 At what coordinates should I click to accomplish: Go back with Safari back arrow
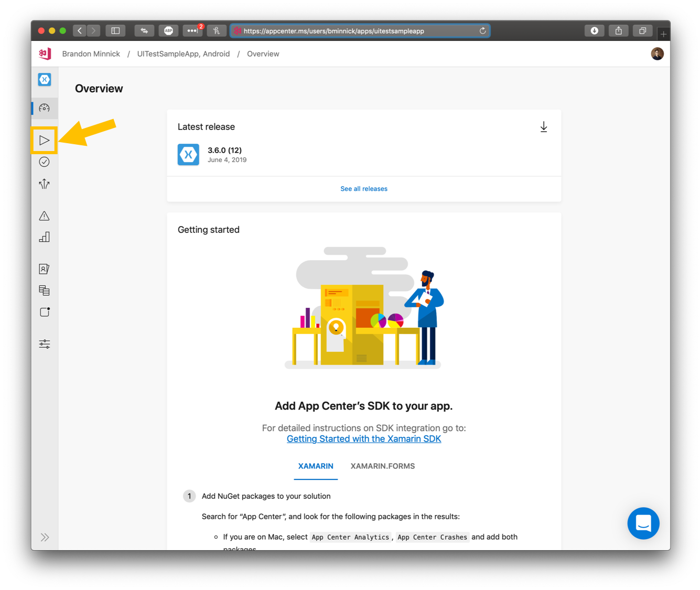(80, 31)
